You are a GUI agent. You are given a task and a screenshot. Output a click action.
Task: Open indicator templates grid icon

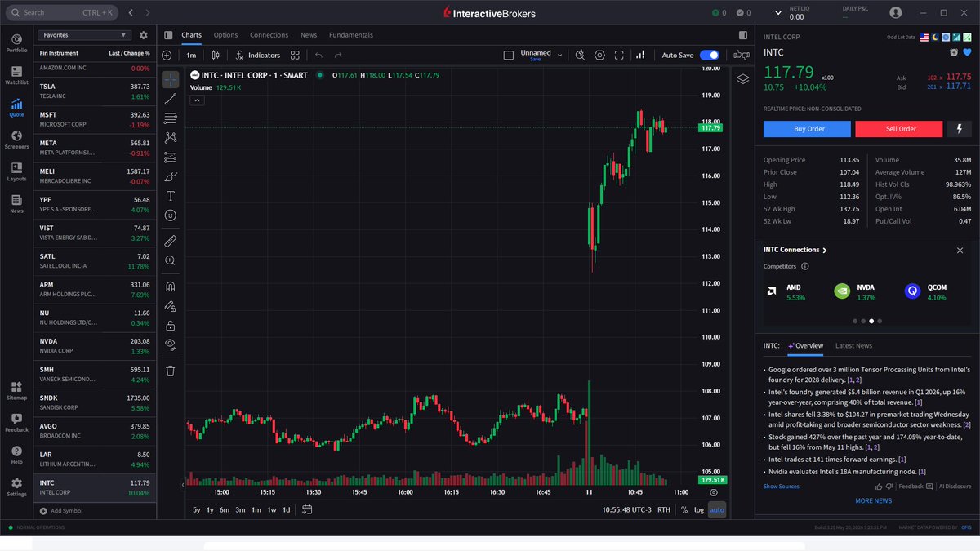point(295,56)
